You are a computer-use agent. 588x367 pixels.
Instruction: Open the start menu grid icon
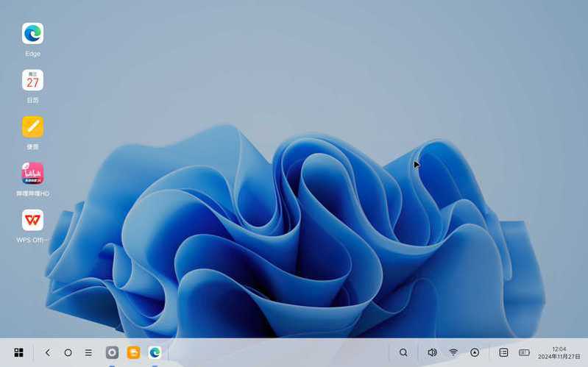pyautogui.click(x=18, y=352)
